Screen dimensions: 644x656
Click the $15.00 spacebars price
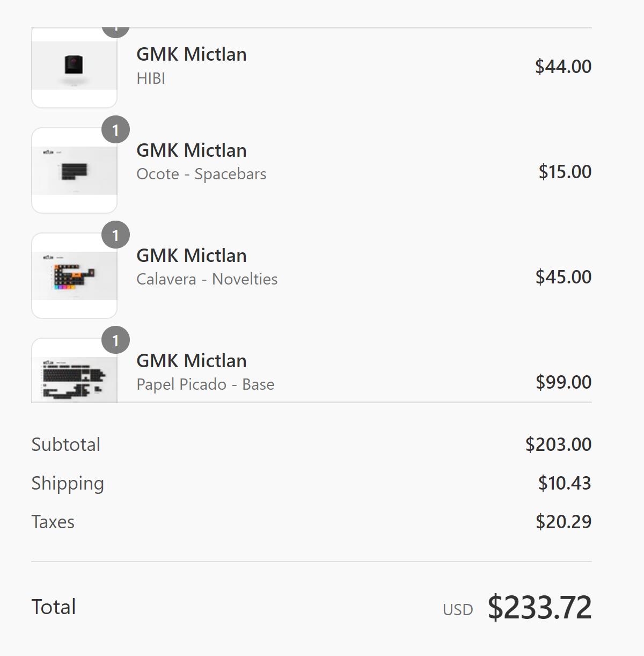coord(565,172)
